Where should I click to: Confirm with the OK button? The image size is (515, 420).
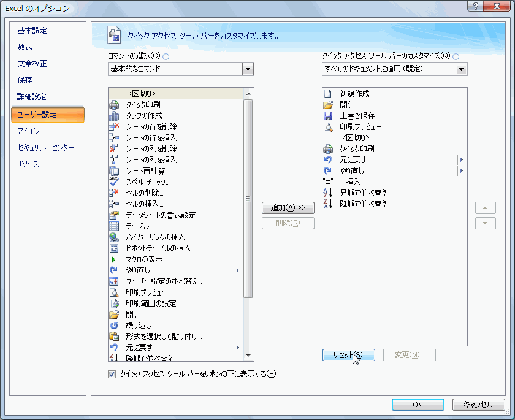point(418,405)
